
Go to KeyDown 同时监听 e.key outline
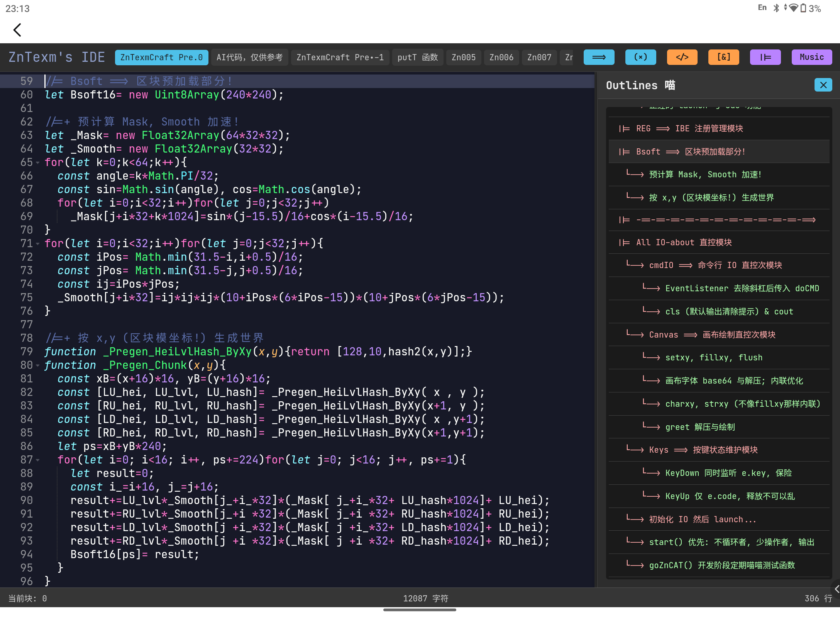pos(719,473)
